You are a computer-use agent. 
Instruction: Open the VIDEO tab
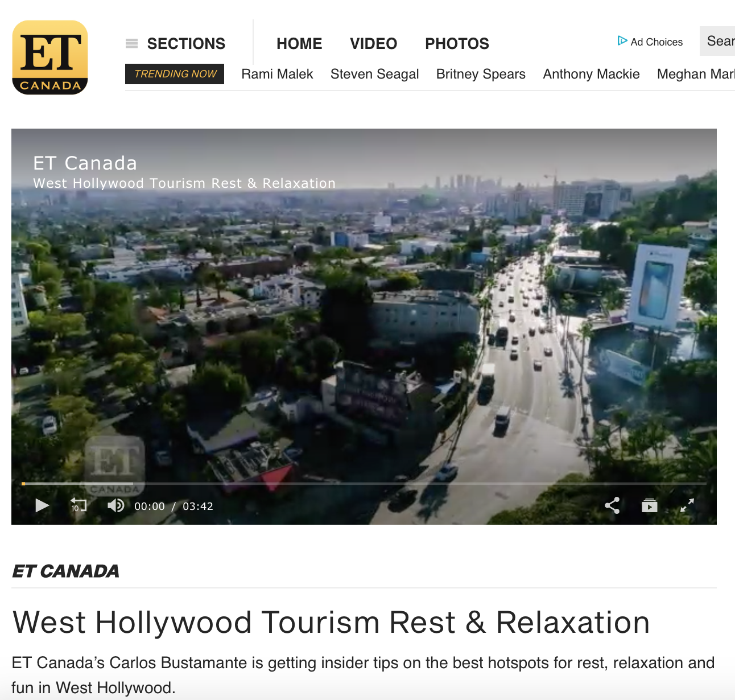[x=374, y=43]
